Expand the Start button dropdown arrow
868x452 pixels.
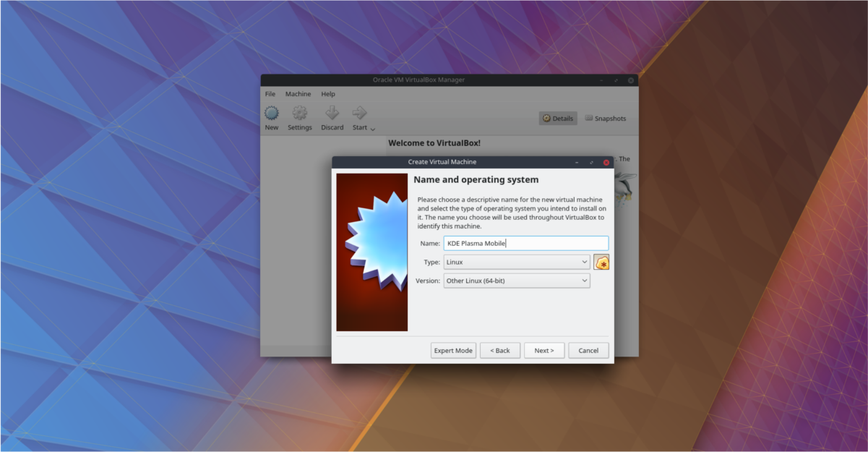click(373, 129)
